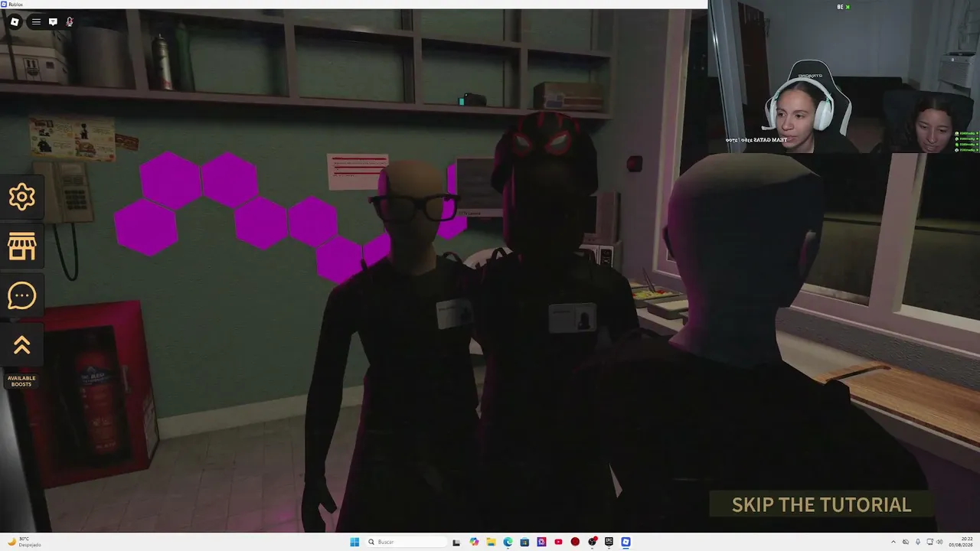Open the clock and date showing 20:22
This screenshot has width=980, height=551.
960,542
